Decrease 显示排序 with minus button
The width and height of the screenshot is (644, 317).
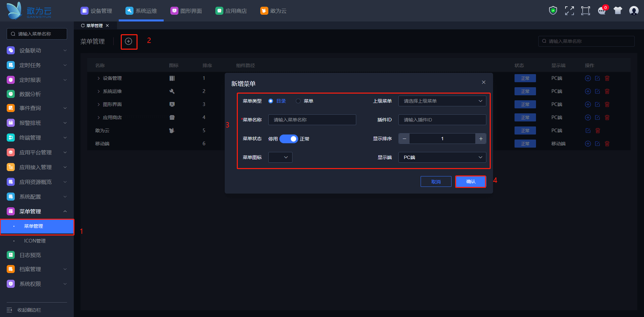tap(404, 139)
